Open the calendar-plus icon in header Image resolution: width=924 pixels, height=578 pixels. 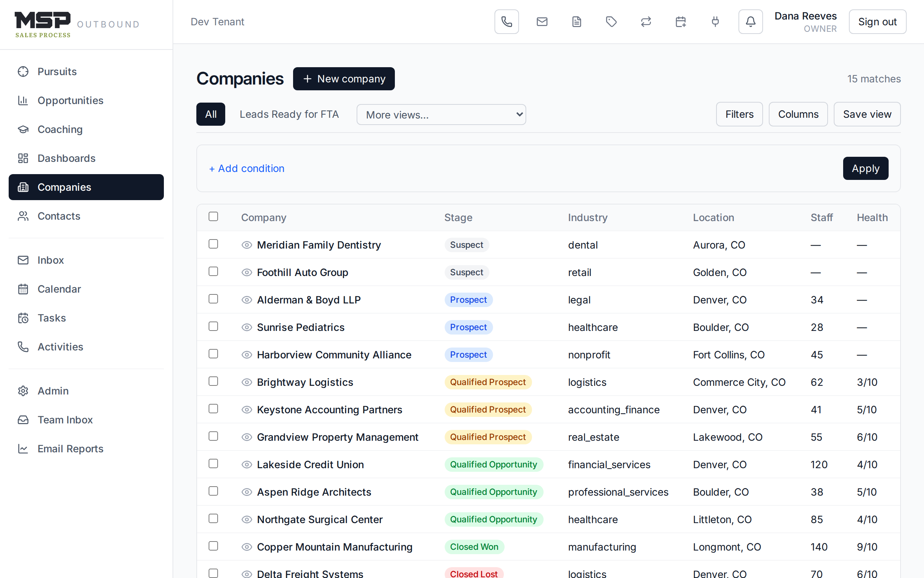(x=681, y=22)
